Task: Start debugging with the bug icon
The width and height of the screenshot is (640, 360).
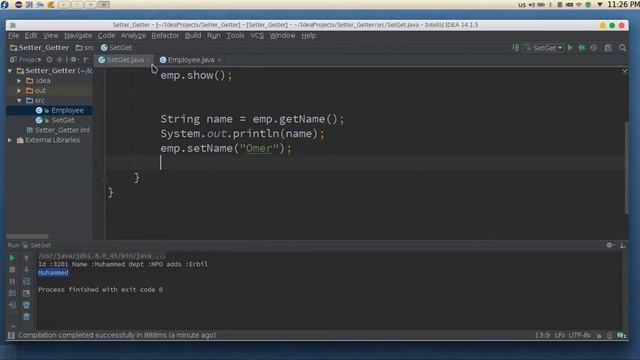Action: [582, 48]
